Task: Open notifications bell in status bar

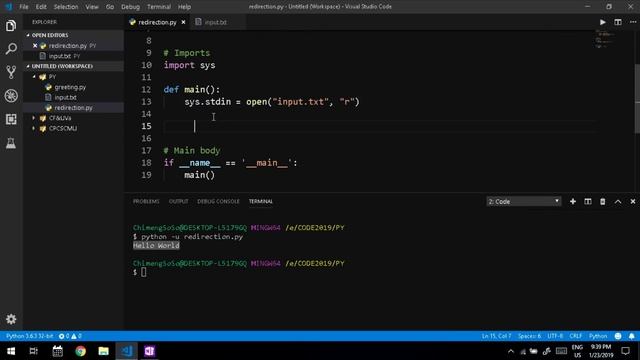Action: [x=631, y=336]
